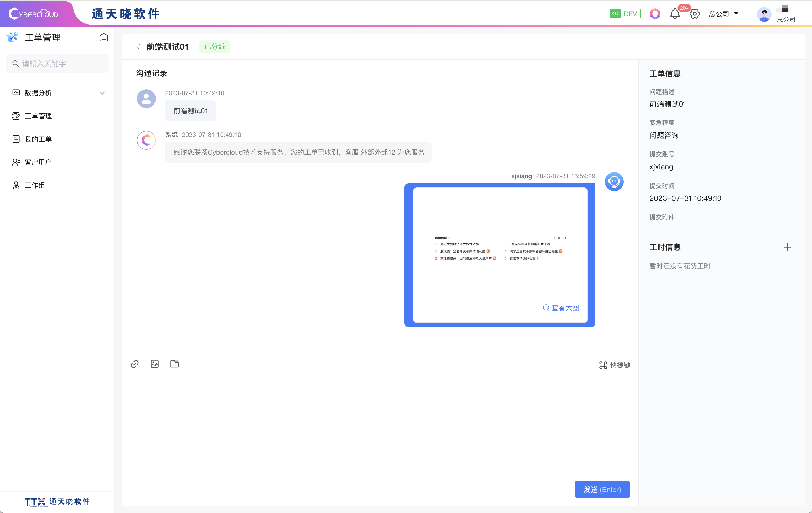
Task: Click the home icon in sidebar header
Action: pyautogui.click(x=104, y=38)
